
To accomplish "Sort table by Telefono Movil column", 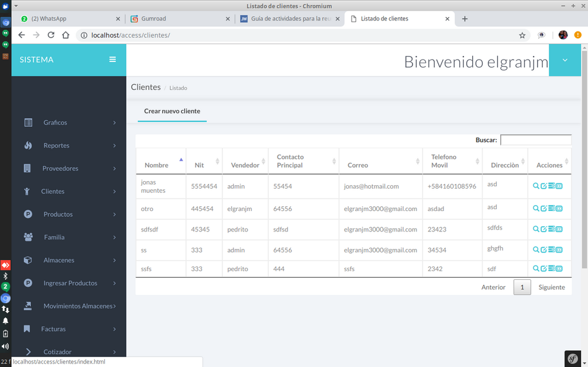I will [x=452, y=161].
